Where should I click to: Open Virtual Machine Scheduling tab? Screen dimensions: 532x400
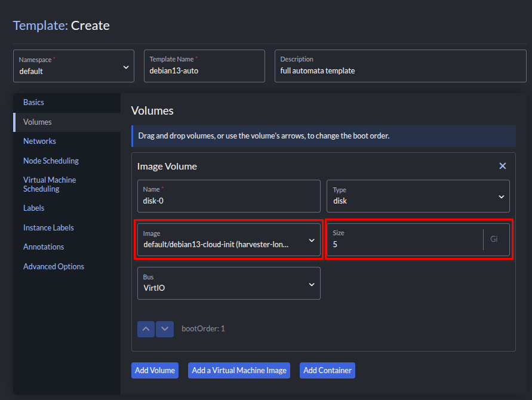[x=50, y=184]
